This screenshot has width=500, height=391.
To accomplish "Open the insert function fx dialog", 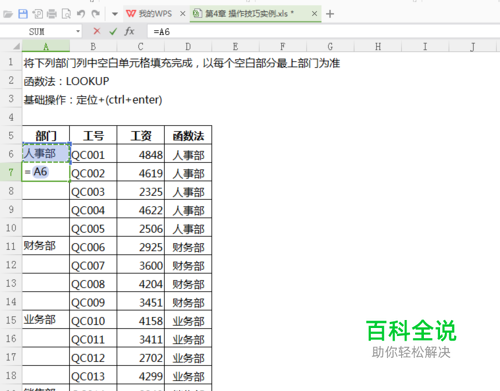I will pos(129,31).
